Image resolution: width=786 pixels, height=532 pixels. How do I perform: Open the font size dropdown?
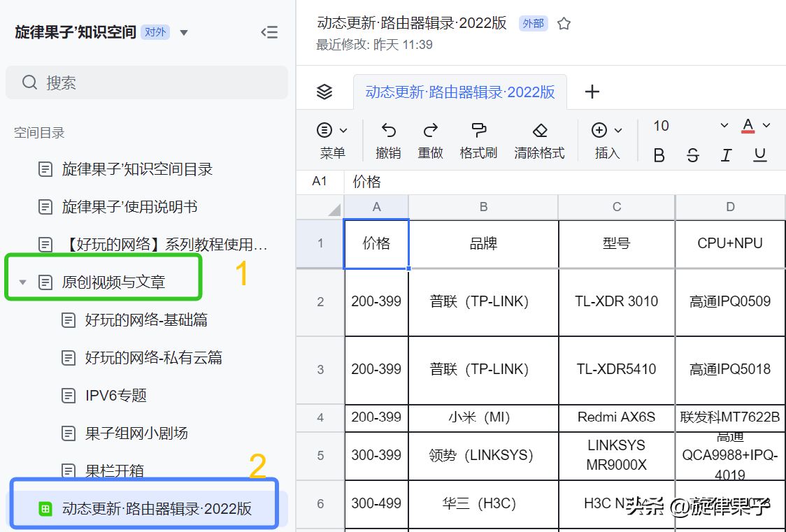[724, 125]
